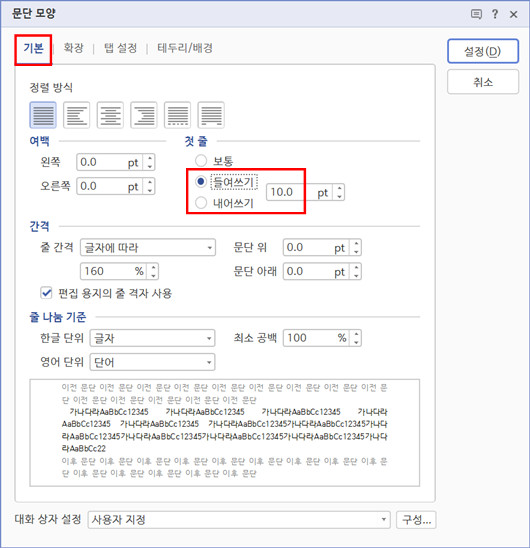Click the help question mark icon

pos(495,14)
